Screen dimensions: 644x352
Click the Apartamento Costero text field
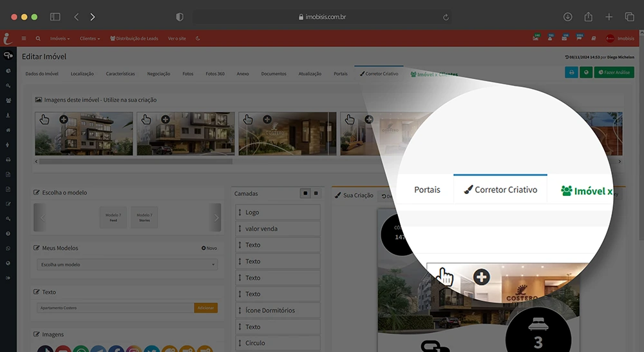(x=115, y=308)
